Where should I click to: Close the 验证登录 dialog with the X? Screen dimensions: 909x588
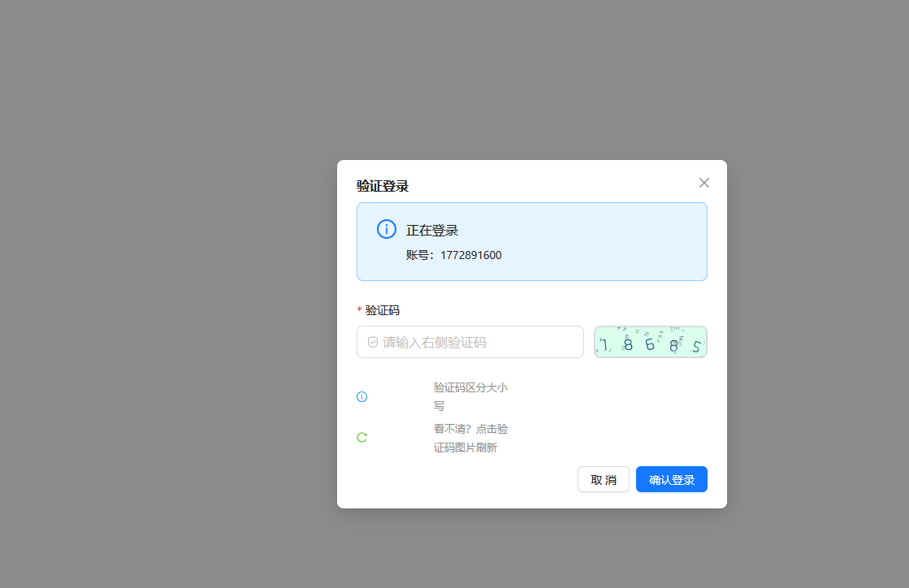[x=704, y=183]
